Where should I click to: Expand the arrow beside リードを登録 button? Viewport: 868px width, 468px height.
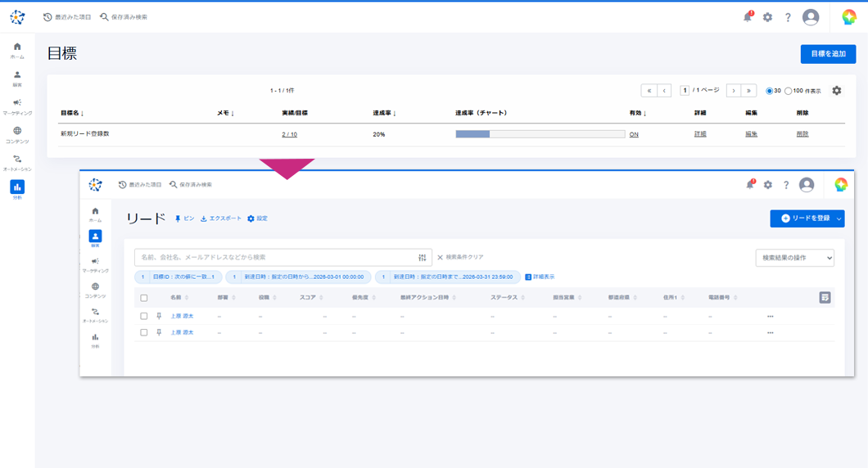click(x=839, y=218)
